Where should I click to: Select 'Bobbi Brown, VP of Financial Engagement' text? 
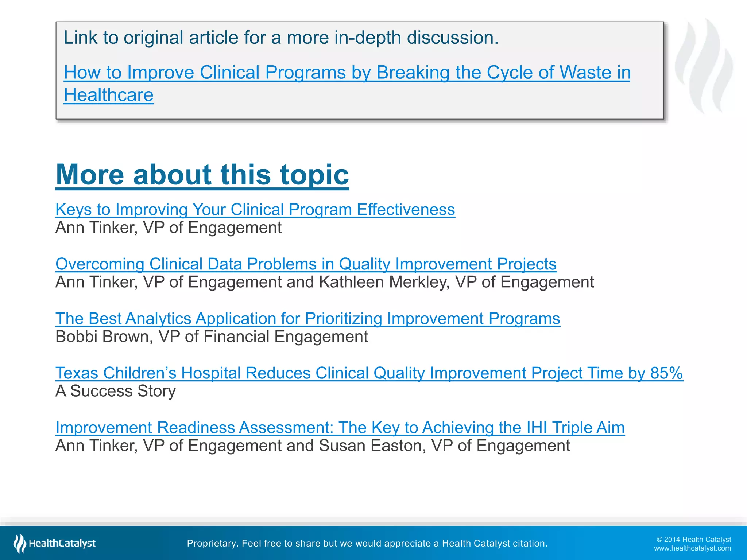coord(212,337)
